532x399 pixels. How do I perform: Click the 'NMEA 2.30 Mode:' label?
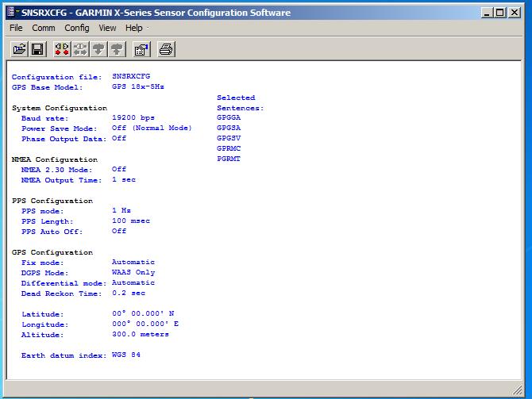tap(56, 170)
